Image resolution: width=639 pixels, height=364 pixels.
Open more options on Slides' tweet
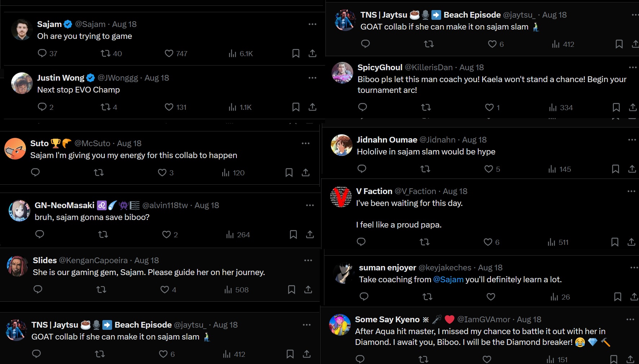tap(308, 260)
